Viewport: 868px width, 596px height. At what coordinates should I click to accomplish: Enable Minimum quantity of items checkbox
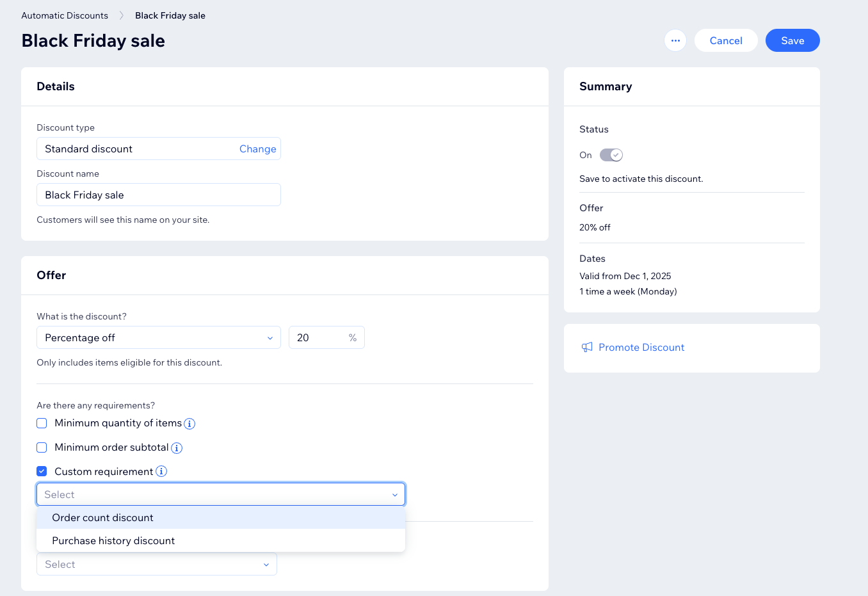pyautogui.click(x=42, y=423)
